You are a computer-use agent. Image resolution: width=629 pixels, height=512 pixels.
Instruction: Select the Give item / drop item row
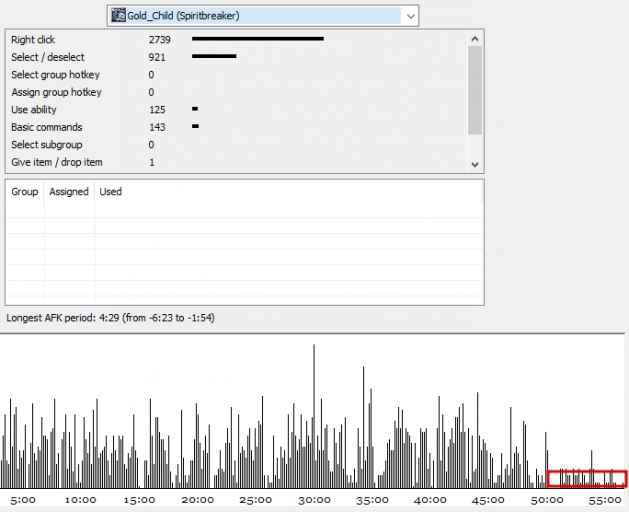[x=236, y=162]
